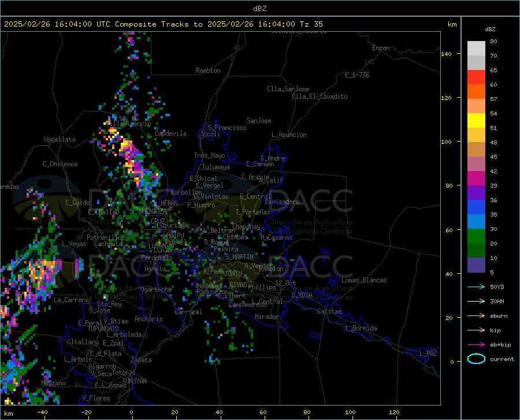
Task: Click the yellow eburn arrow in legend
Action: [476, 315]
